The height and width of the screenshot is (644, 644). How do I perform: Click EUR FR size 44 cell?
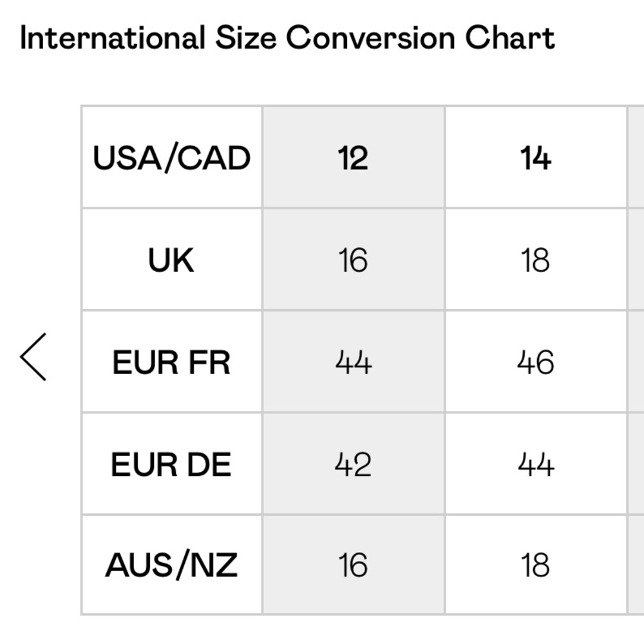point(353,361)
